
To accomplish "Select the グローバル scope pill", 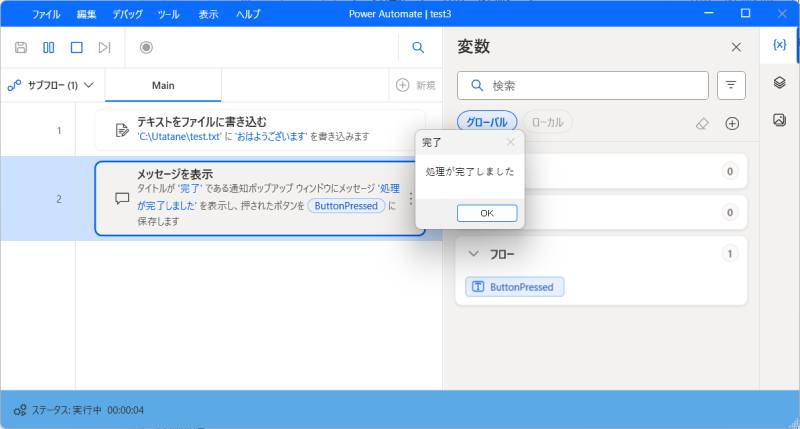I will [x=487, y=122].
